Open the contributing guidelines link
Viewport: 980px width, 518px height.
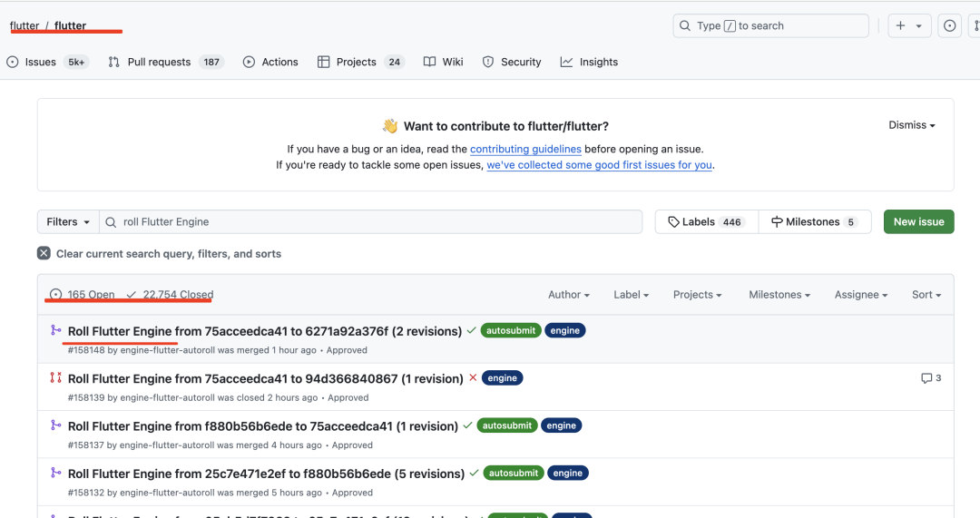[x=525, y=149]
